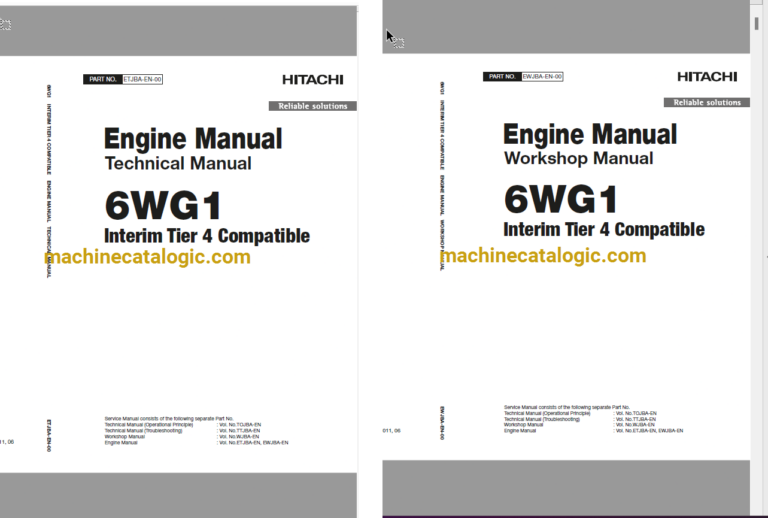Click 'Technical Manual (Troubleshooting)' line on right footer
Image resolution: width=768 pixels, height=518 pixels.
(542, 419)
